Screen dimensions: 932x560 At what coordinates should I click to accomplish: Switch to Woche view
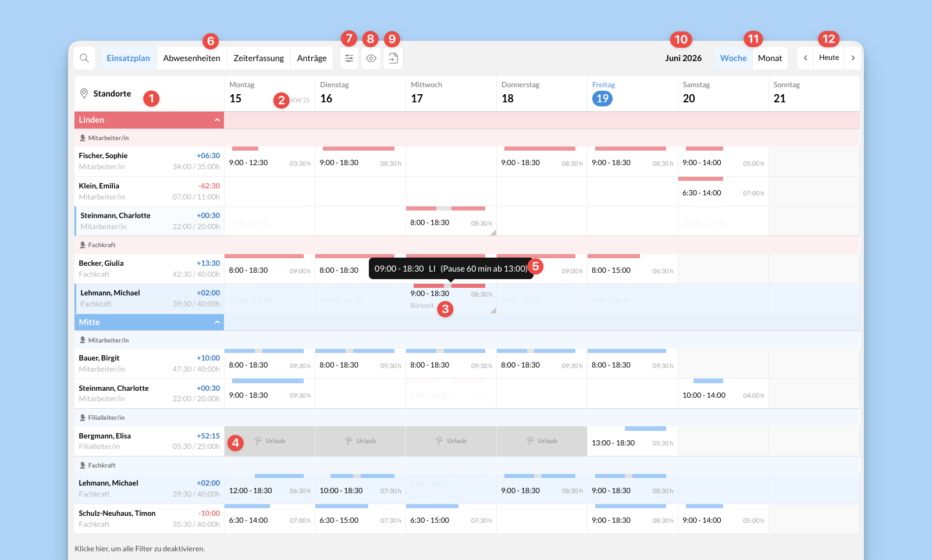pos(733,58)
